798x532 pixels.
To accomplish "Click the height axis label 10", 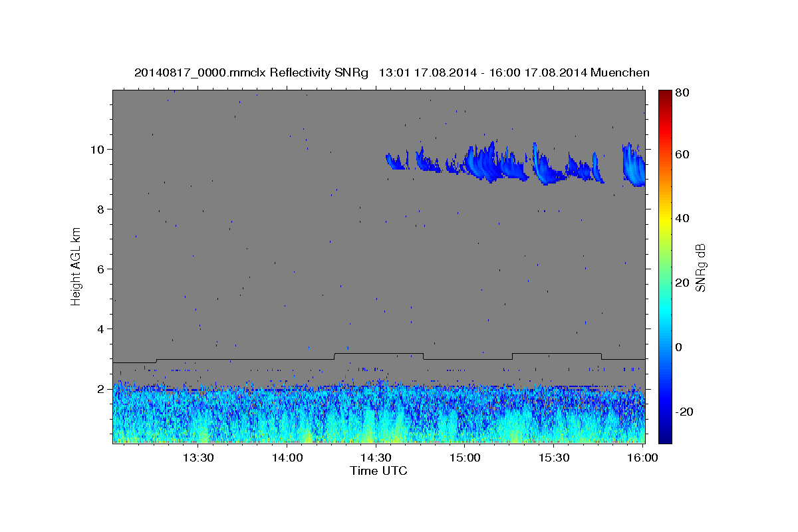I will (99, 149).
